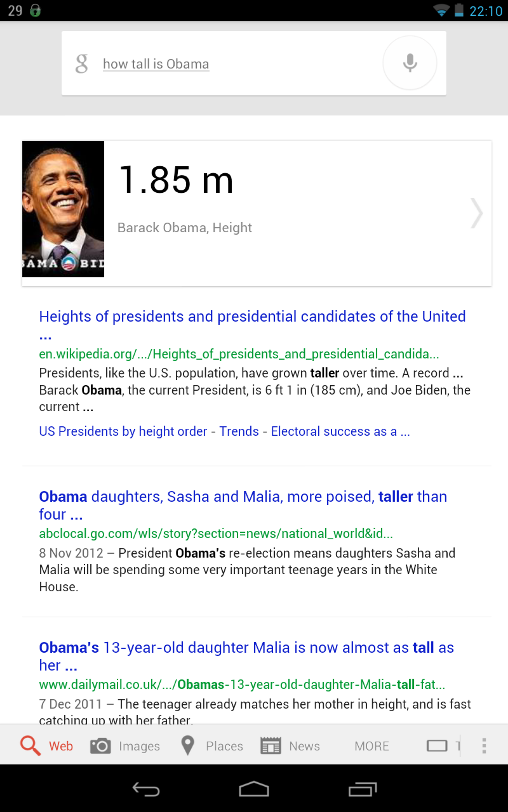Open Obama daughters Sasha and Malia result
The image size is (508, 812).
point(243,505)
